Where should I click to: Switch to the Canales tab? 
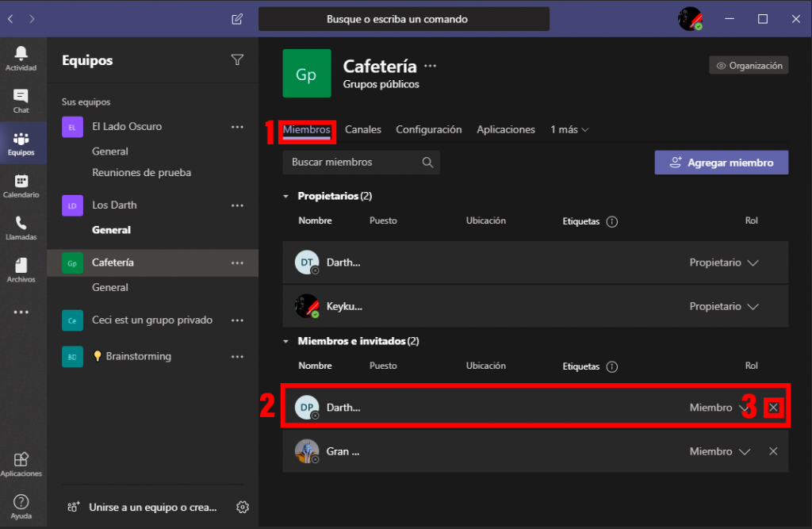(x=363, y=129)
